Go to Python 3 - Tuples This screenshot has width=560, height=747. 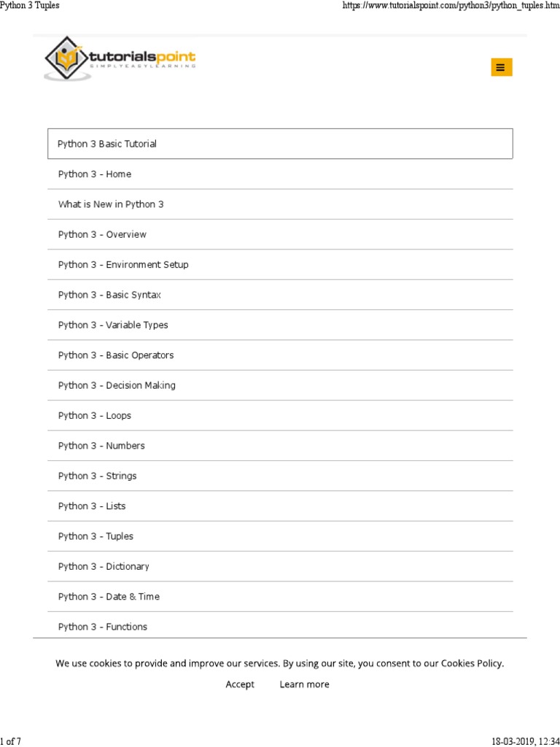pos(96,536)
